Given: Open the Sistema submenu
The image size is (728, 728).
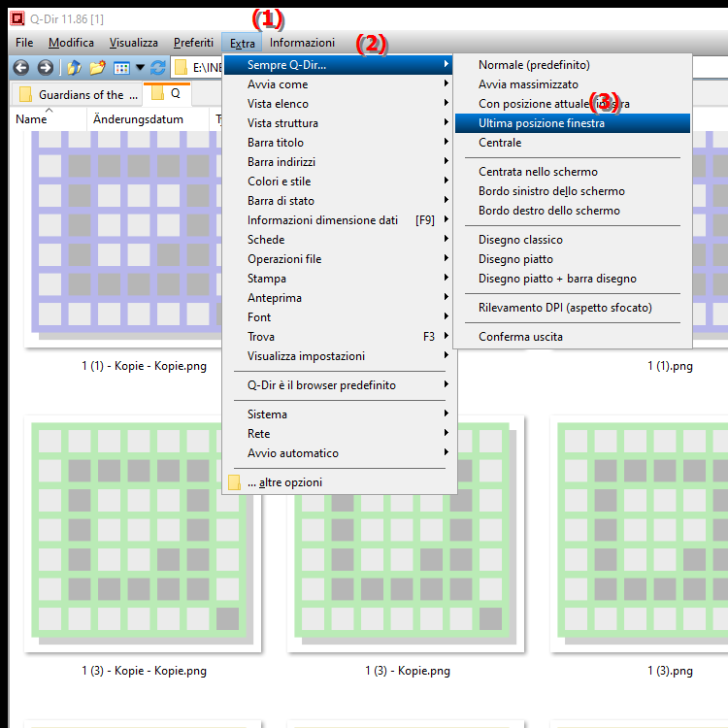Looking at the screenshot, I should click(x=338, y=414).
